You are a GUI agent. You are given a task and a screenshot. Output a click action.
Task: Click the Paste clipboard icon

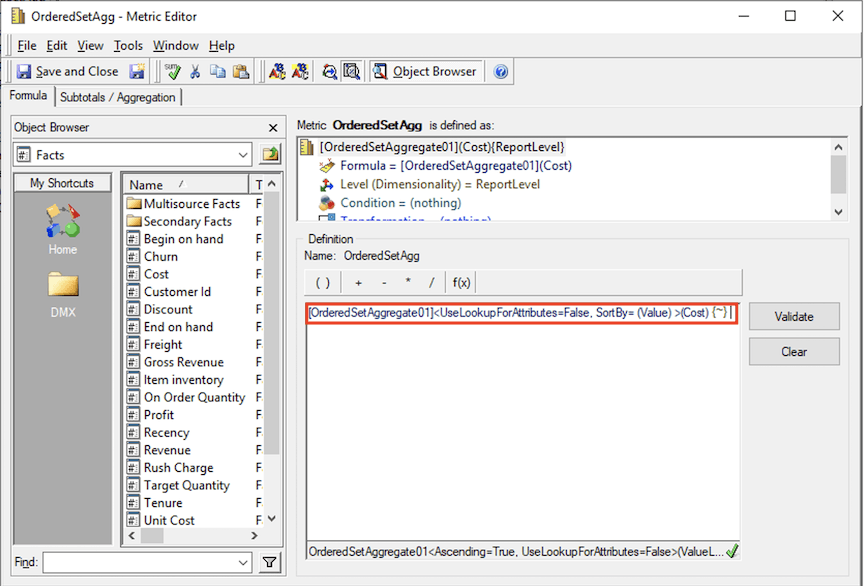(x=240, y=72)
